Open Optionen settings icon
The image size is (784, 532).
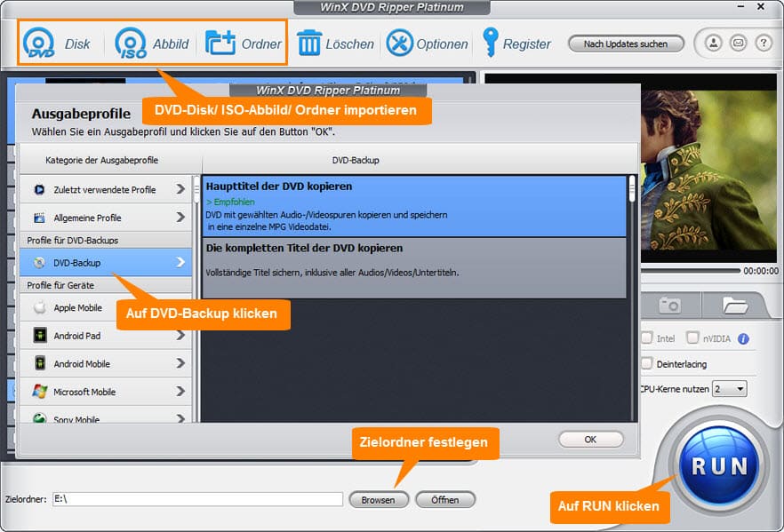click(x=400, y=43)
